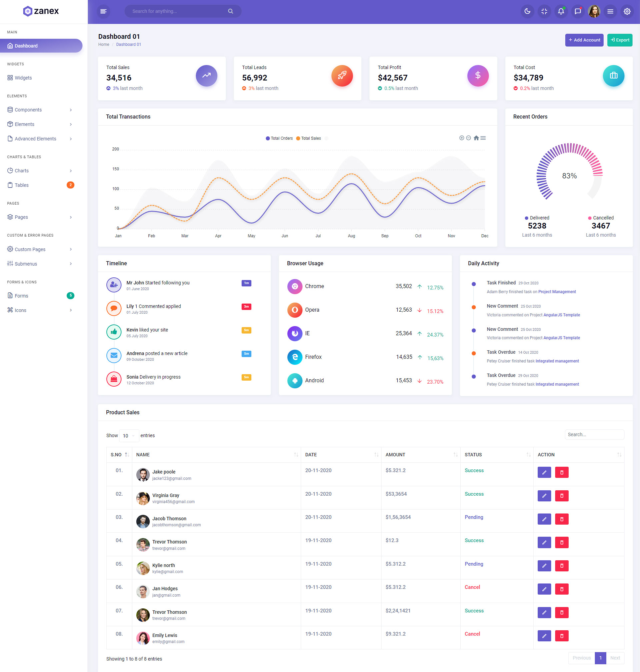Collapse sidebar with hamburger icon
Screen dimensions: 640x672
pos(103,11)
